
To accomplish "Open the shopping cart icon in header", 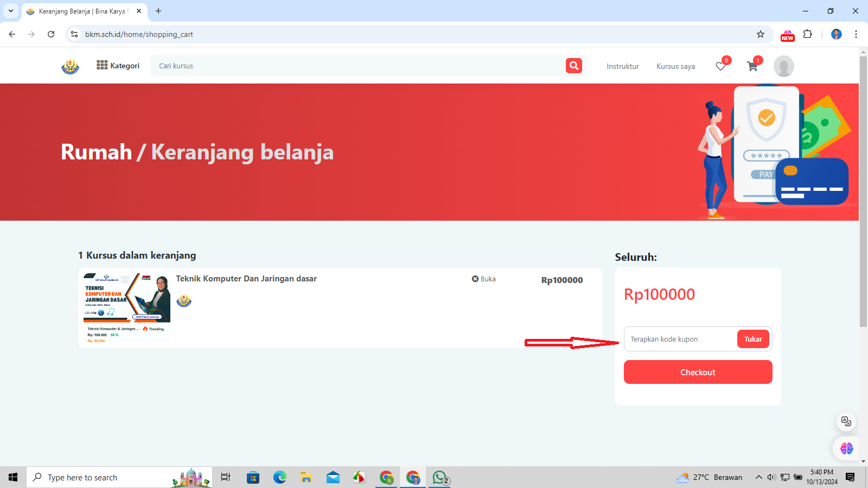I will [x=752, y=66].
